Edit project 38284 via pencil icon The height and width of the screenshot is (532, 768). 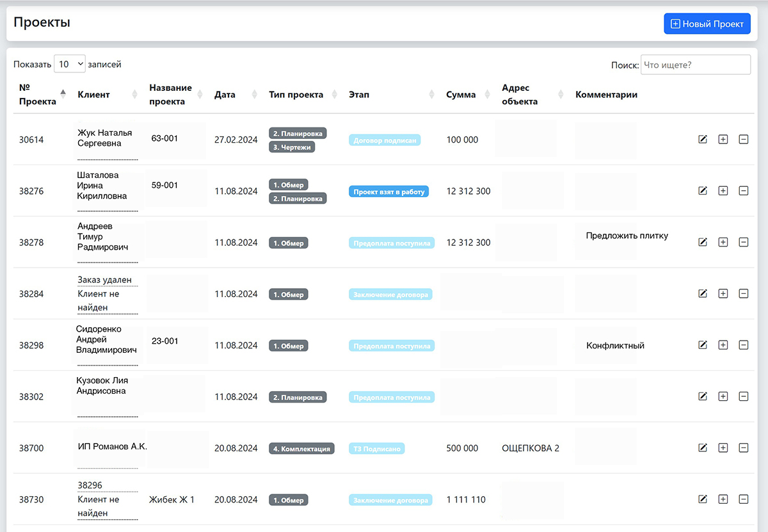703,293
